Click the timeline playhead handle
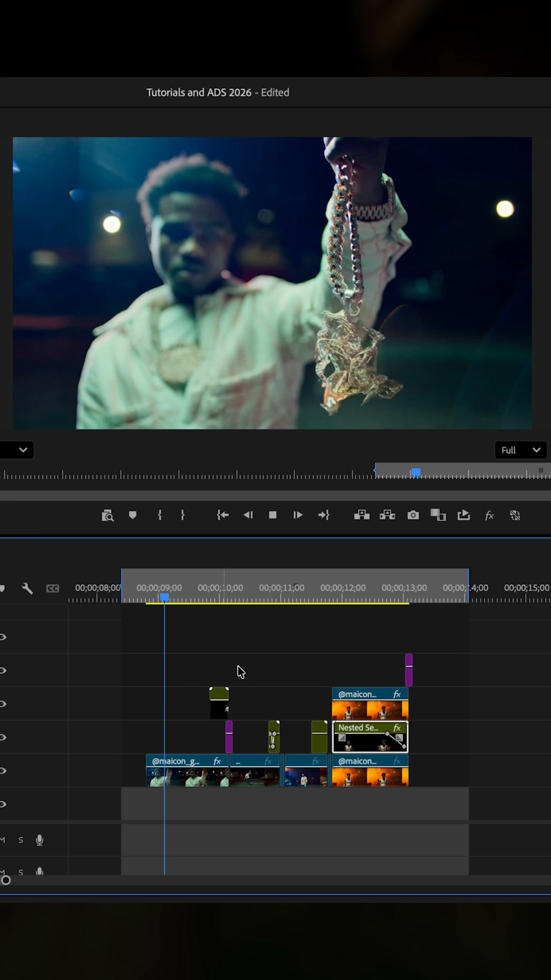 pos(164,597)
